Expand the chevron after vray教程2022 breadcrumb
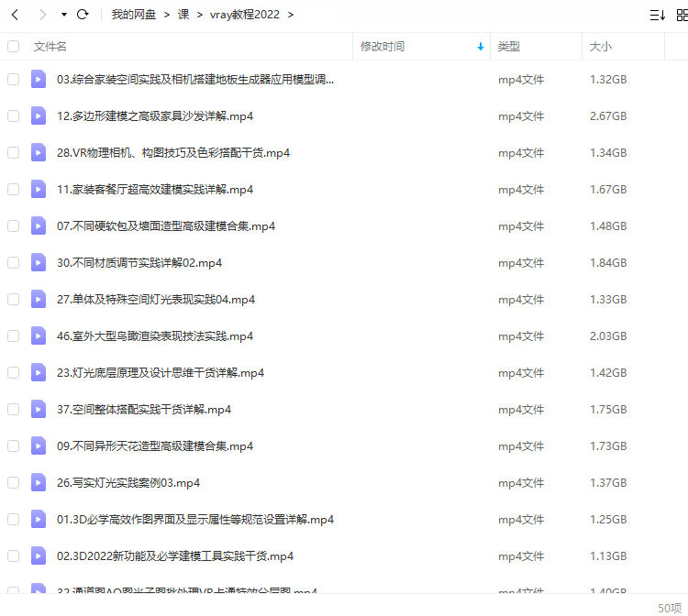Image resolution: width=688 pixels, height=616 pixels. [x=291, y=15]
